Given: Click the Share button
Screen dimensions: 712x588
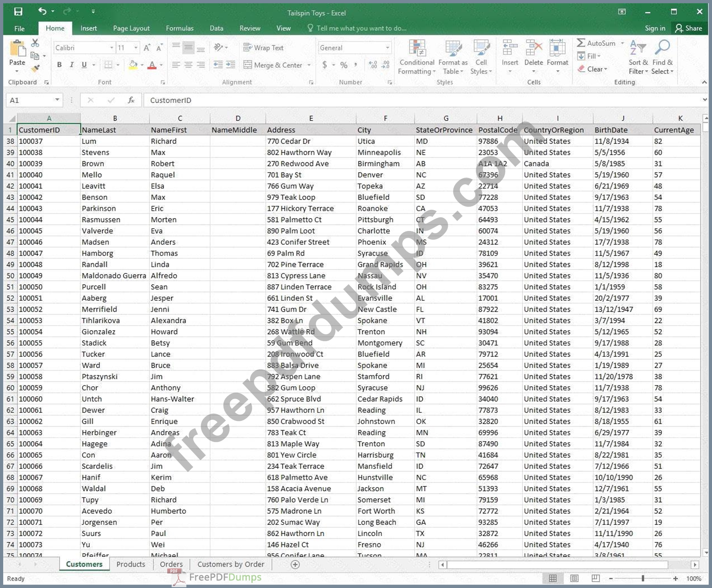Looking at the screenshot, I should click(x=689, y=28).
